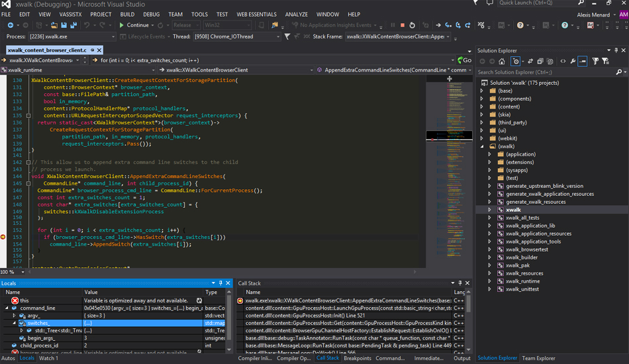629x364 pixels.
Task: Open Properties wrench icon in Solution Explorer
Action: coord(573,62)
